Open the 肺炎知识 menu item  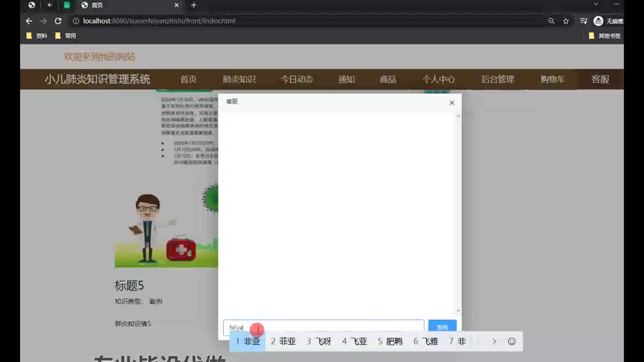coord(239,79)
